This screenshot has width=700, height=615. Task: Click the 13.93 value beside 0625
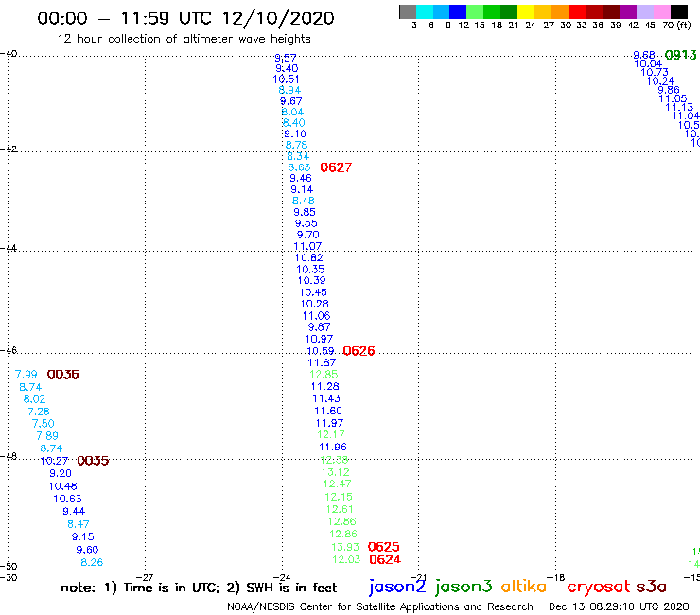pyautogui.click(x=345, y=547)
